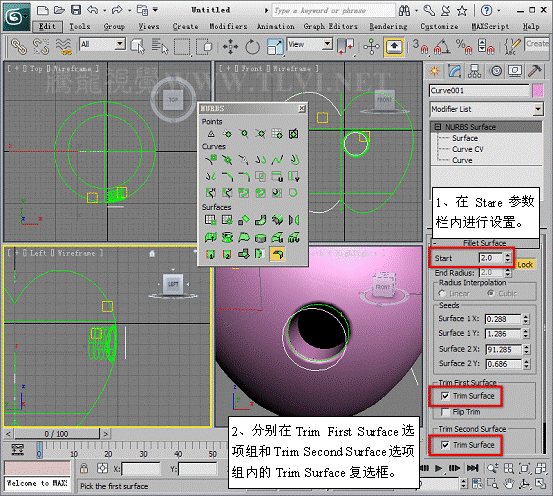
Task: Click the Lock radius button
Action: 525,264
